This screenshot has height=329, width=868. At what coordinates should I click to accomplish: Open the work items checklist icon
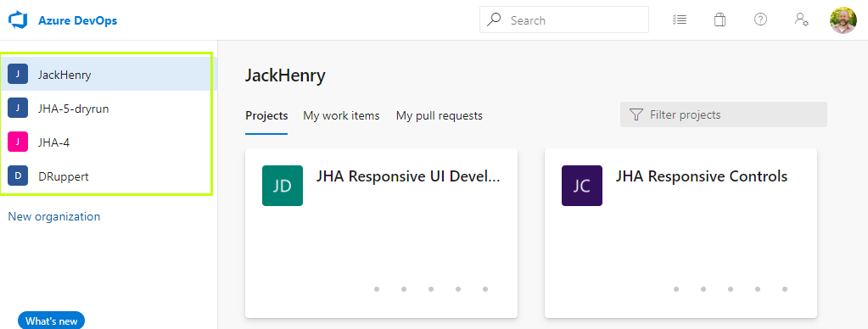(x=680, y=20)
